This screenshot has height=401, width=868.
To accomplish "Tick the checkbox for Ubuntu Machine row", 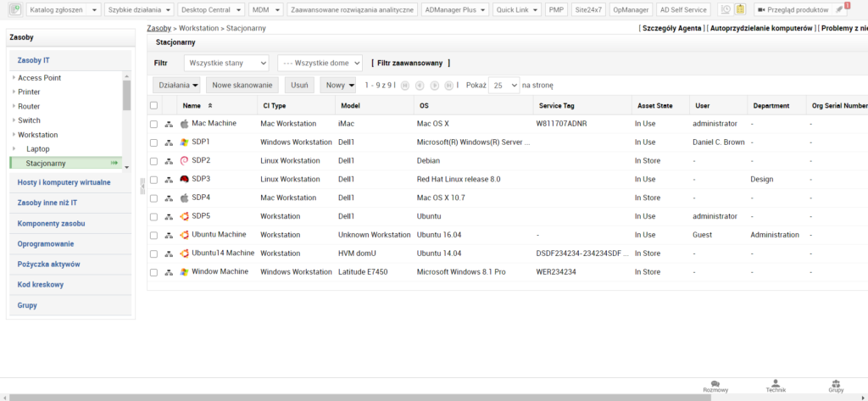I will [153, 236].
